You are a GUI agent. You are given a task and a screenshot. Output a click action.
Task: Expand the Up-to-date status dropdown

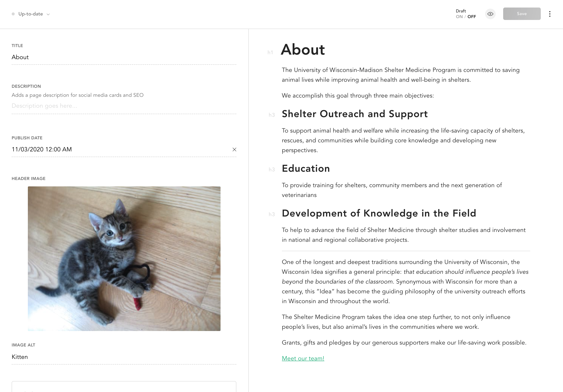tap(48, 14)
